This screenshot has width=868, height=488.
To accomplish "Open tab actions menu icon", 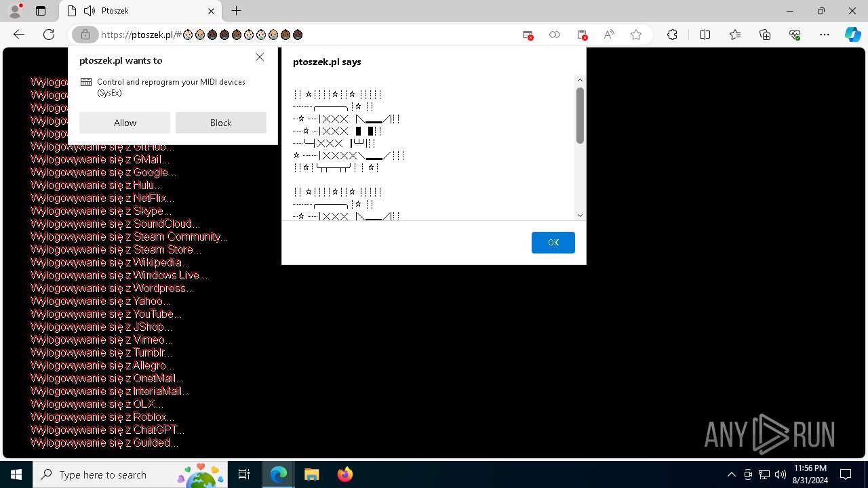I will (41, 11).
